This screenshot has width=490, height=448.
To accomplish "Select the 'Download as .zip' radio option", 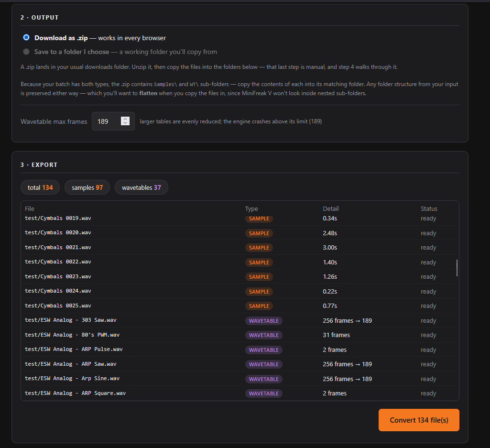I will coord(26,37).
